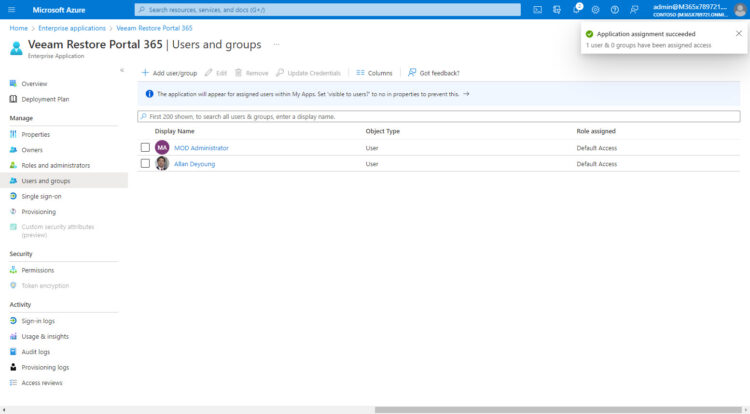Open MOD Administrator user link
750x414 pixels.
point(201,148)
